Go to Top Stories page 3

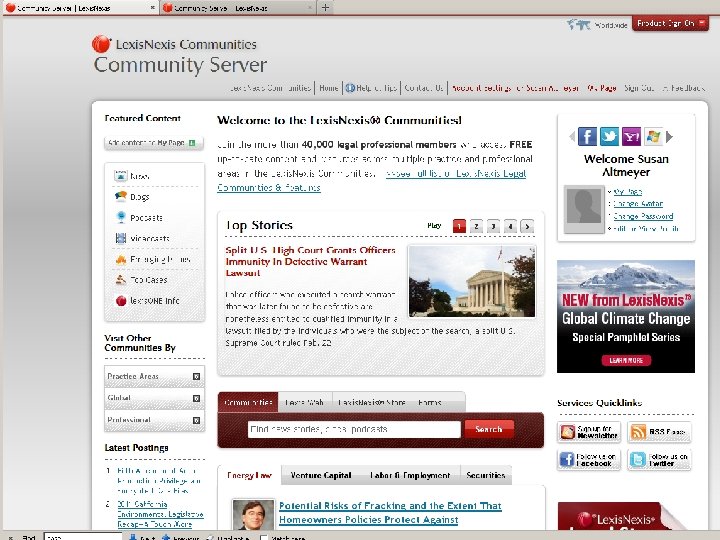click(x=493, y=226)
